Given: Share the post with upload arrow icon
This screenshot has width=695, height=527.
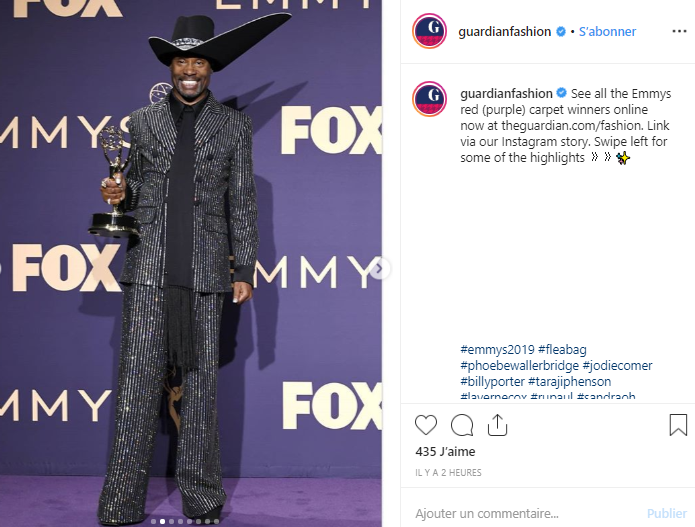Looking at the screenshot, I should (x=497, y=425).
